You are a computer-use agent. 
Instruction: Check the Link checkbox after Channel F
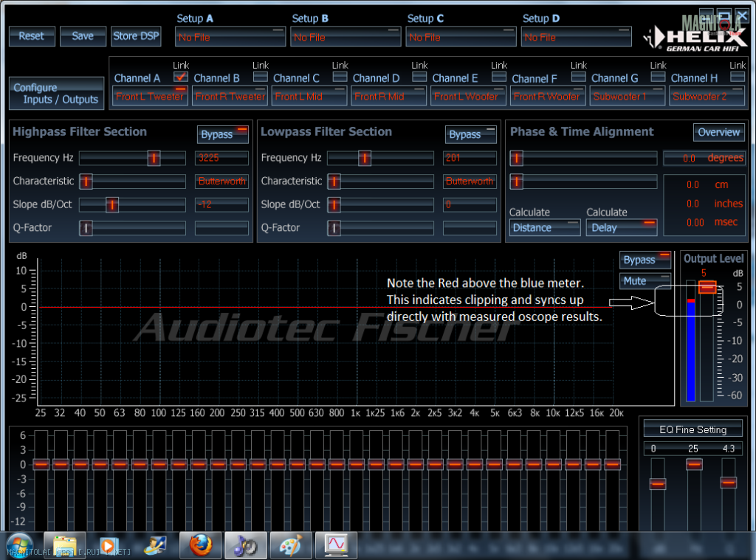[x=579, y=77]
